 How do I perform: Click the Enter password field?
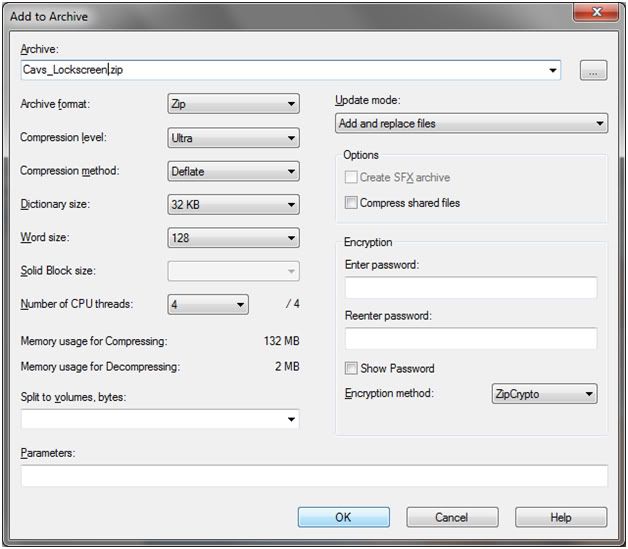coord(470,288)
